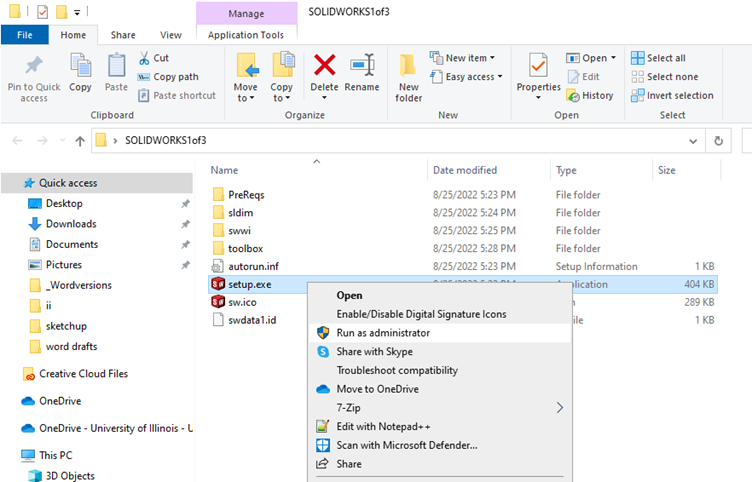Viewport: 752px width, 482px height.
Task: Click Pin to Quick access icon
Action: click(x=34, y=66)
